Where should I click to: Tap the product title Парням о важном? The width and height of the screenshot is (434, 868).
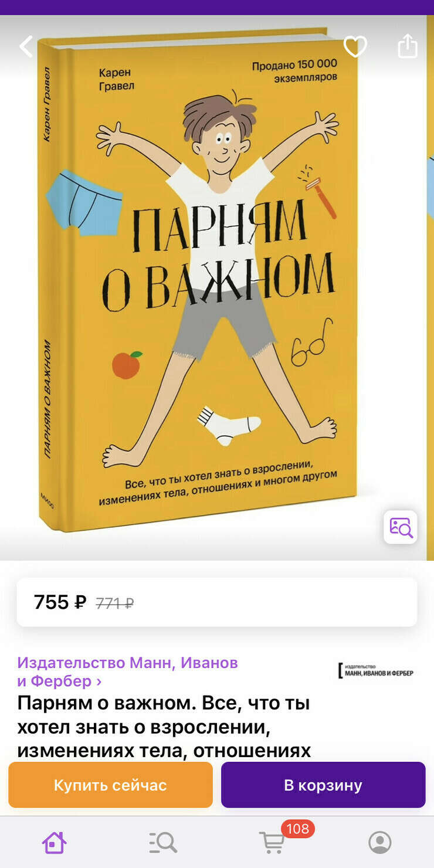coord(164,727)
